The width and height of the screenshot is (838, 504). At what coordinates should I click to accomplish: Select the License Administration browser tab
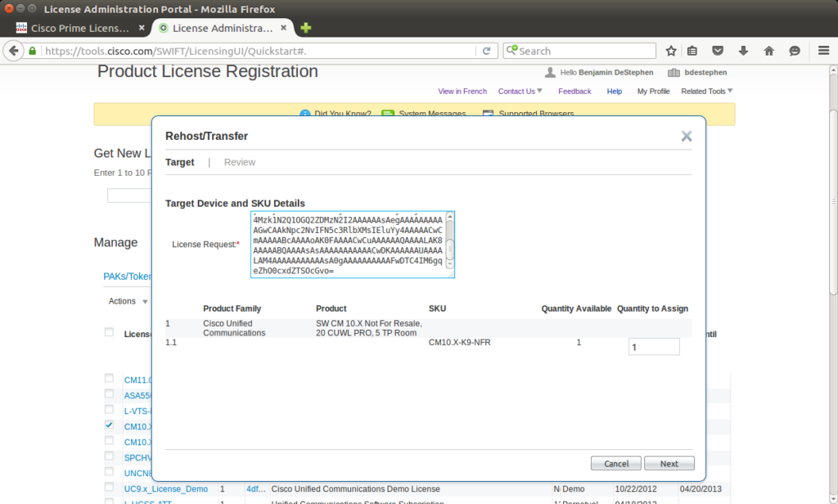[x=223, y=28]
